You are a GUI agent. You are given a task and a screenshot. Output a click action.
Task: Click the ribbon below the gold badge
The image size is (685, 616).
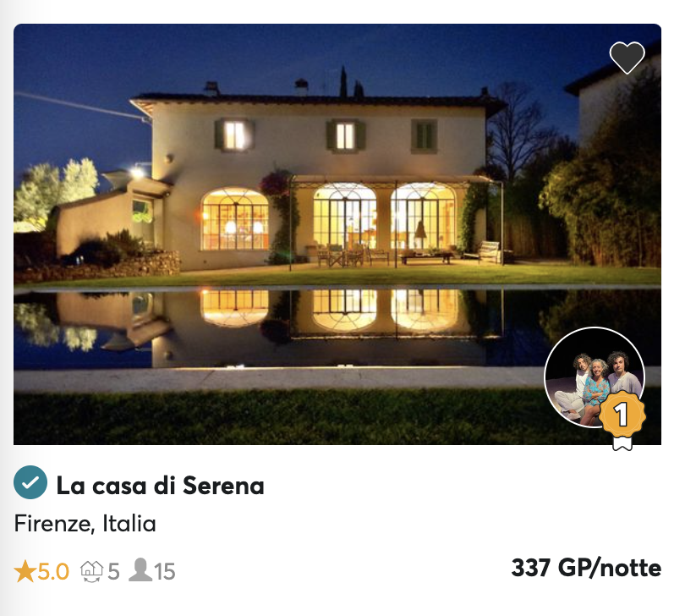click(x=622, y=443)
